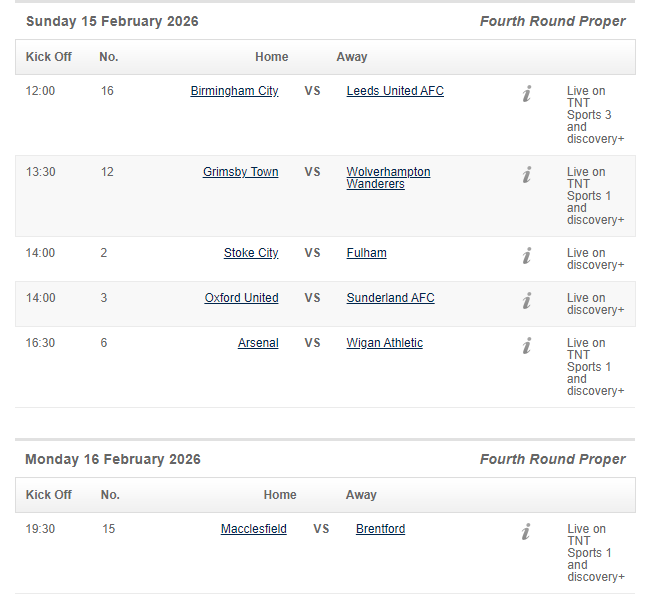Select the Wigan Athletic link
Screen dimensions: 649x605
click(x=384, y=343)
